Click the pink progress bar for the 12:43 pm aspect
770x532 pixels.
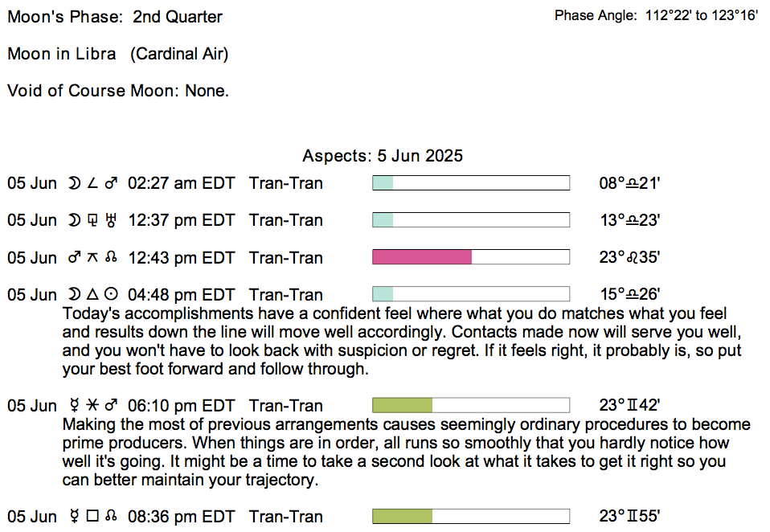coord(422,257)
